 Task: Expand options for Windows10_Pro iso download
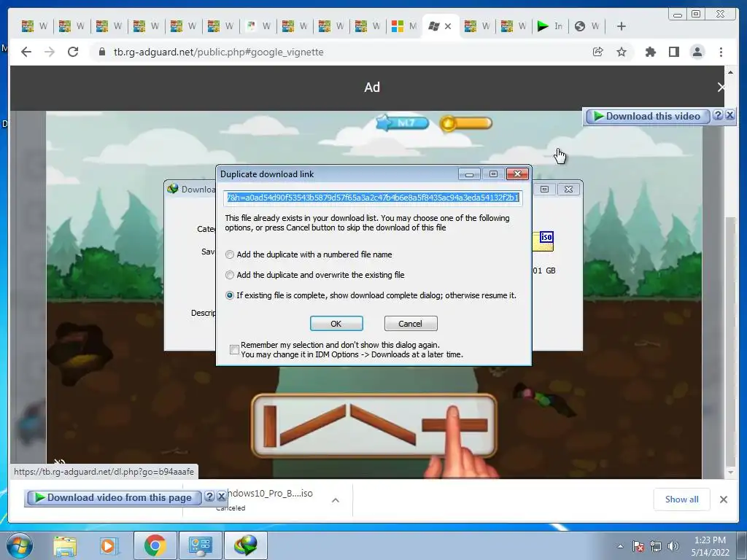click(x=336, y=500)
